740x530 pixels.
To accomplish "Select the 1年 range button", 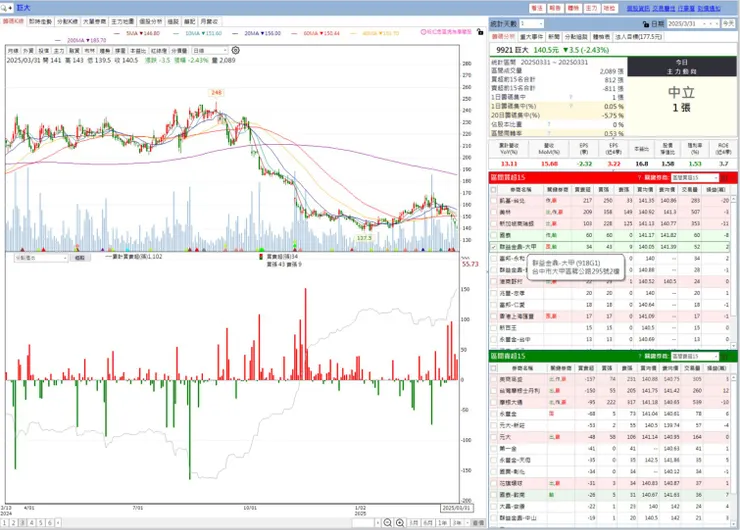I will (x=442, y=522).
